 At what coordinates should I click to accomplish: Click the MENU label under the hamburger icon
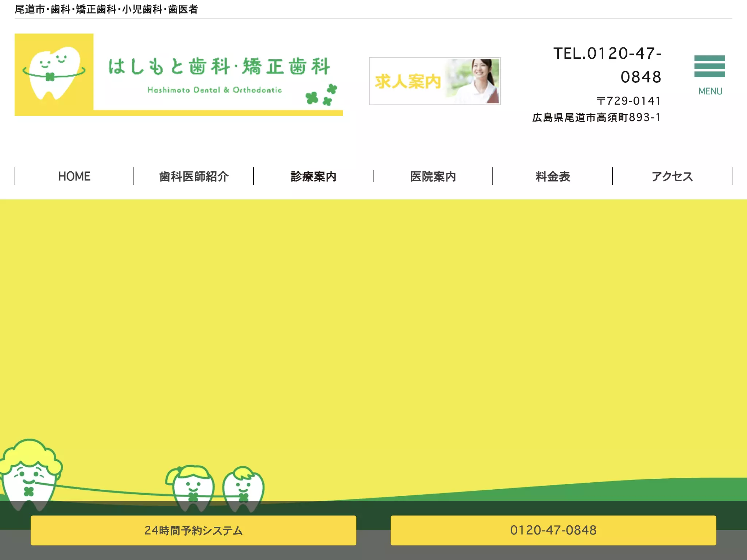710,91
